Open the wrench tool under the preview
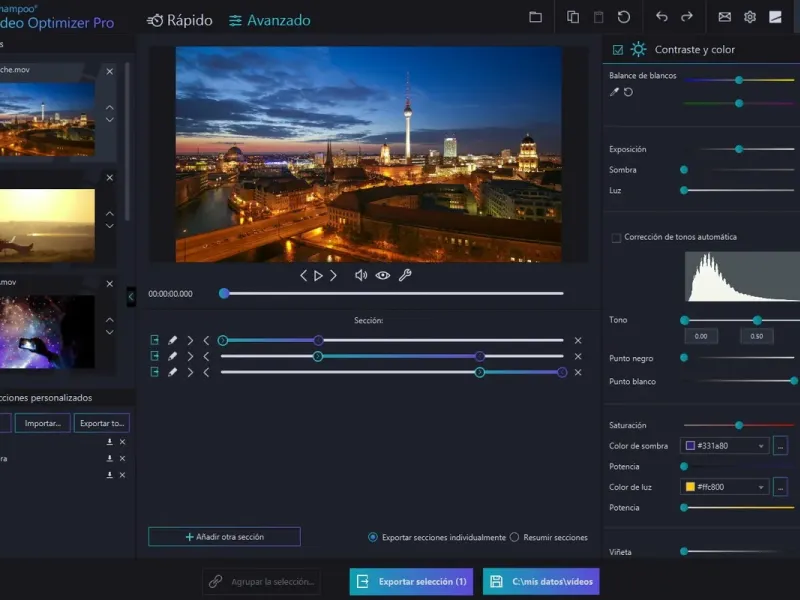800x600 pixels. [x=405, y=275]
